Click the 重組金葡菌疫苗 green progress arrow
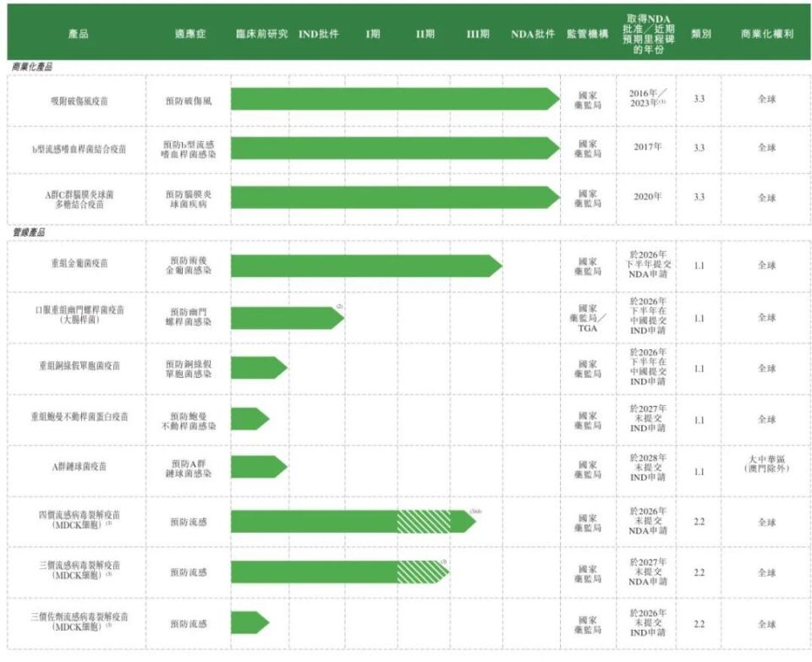 click(x=364, y=265)
